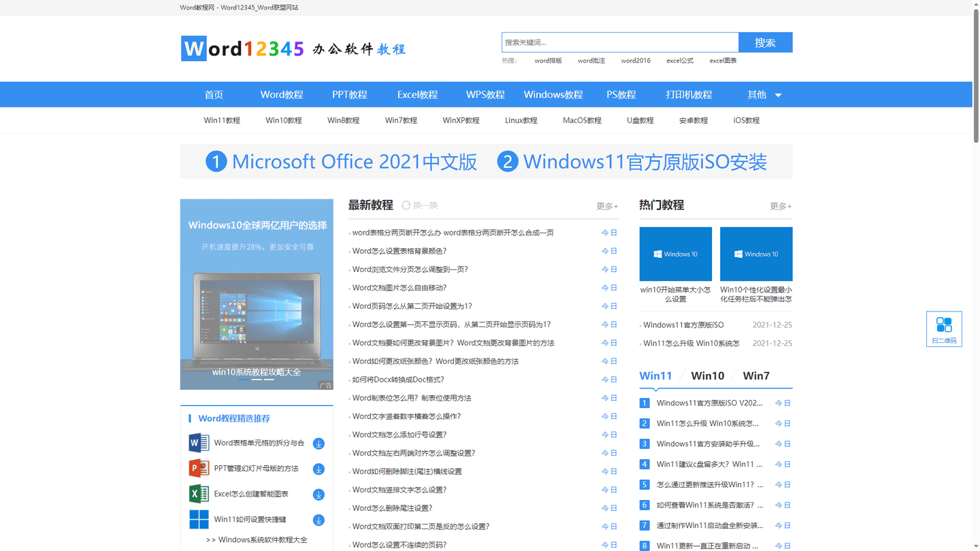Click 今日 marker beside Word怎么删除尾注设置
This screenshot has width=980, height=551.
click(x=610, y=508)
